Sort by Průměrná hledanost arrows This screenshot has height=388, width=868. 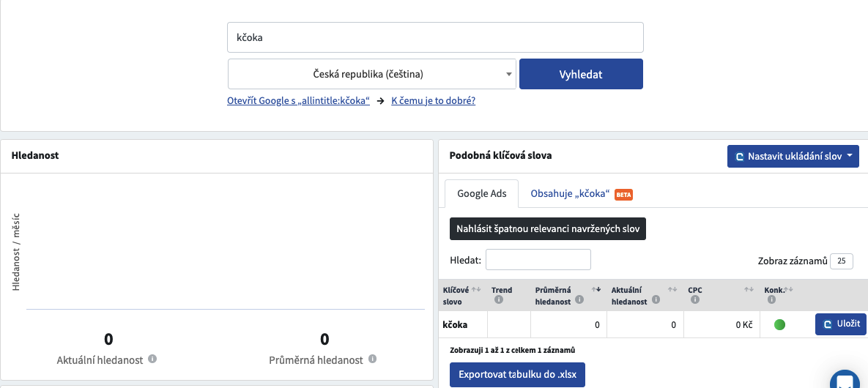click(596, 289)
